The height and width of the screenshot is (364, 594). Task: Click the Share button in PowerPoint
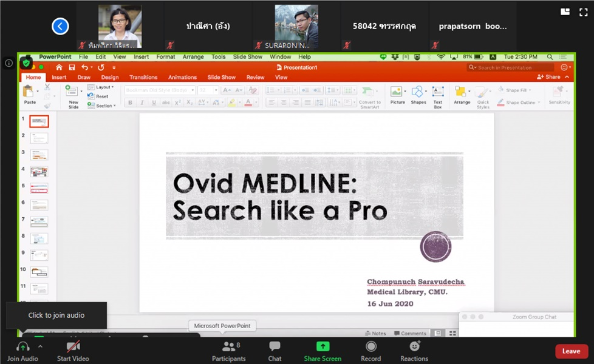(x=549, y=77)
